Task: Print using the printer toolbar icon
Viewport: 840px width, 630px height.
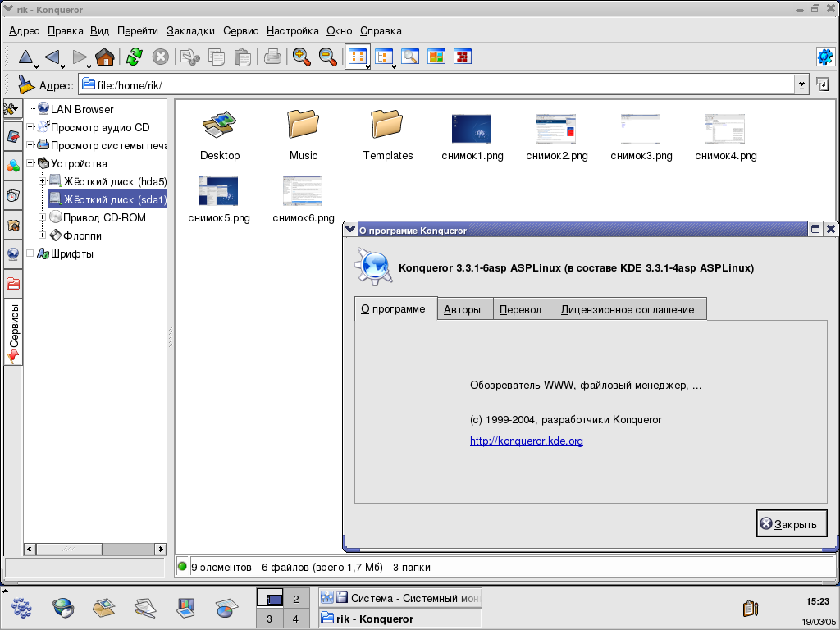Action: tap(272, 57)
